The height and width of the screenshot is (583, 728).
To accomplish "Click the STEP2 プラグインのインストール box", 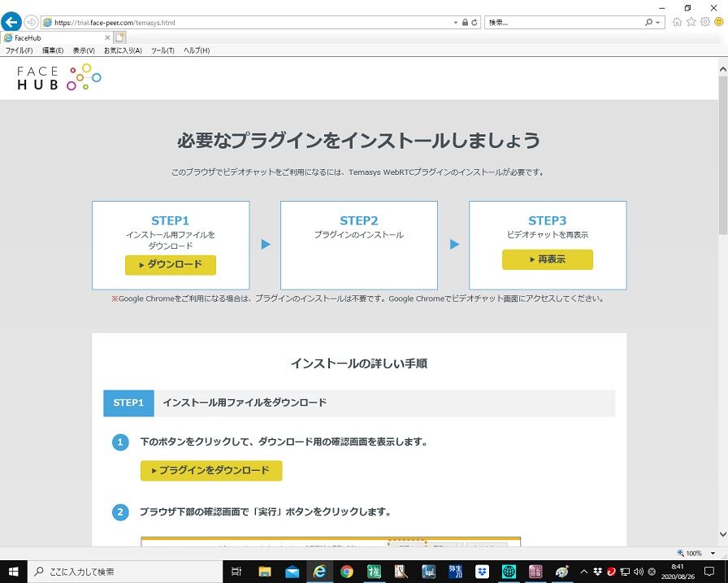I will coord(359,246).
